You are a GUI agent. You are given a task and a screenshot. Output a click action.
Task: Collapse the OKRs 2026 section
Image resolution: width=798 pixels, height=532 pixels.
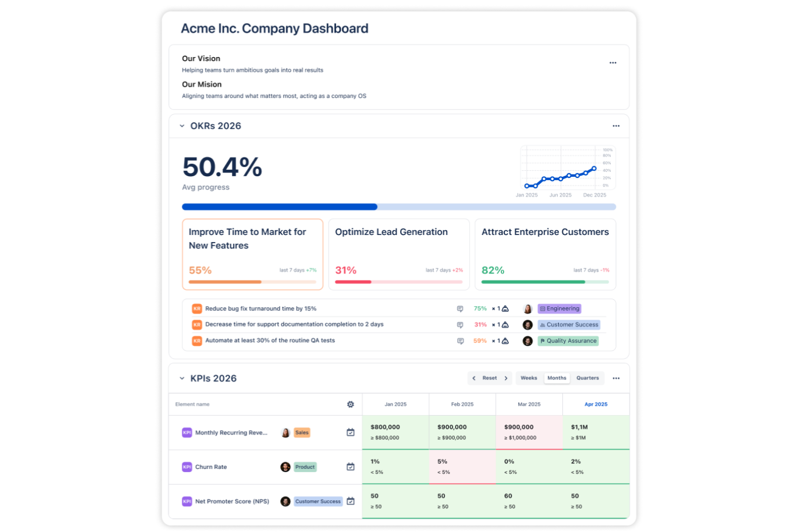[x=182, y=126]
